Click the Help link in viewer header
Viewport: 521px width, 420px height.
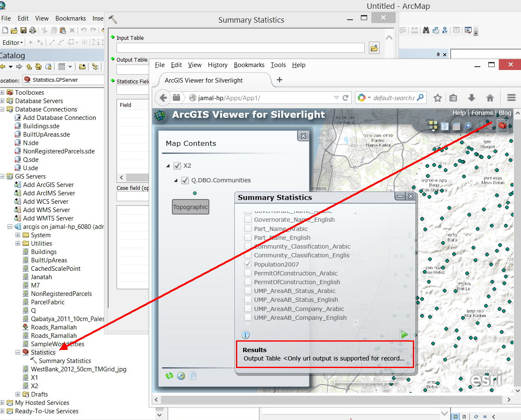(459, 113)
